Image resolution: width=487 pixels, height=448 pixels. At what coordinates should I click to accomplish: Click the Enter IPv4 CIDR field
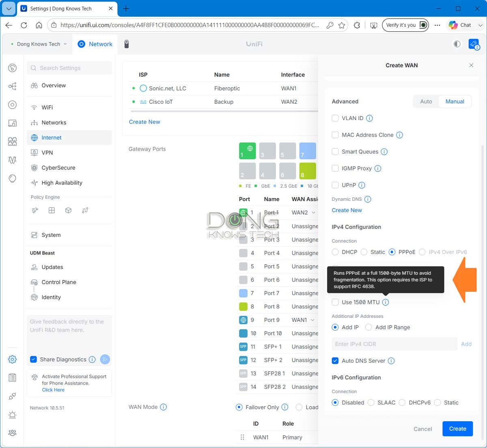click(x=394, y=344)
